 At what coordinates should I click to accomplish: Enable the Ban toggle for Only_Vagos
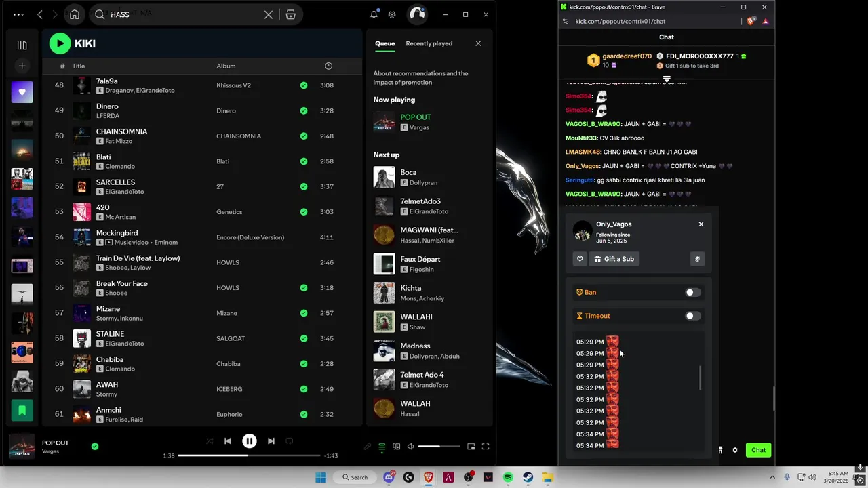692,292
